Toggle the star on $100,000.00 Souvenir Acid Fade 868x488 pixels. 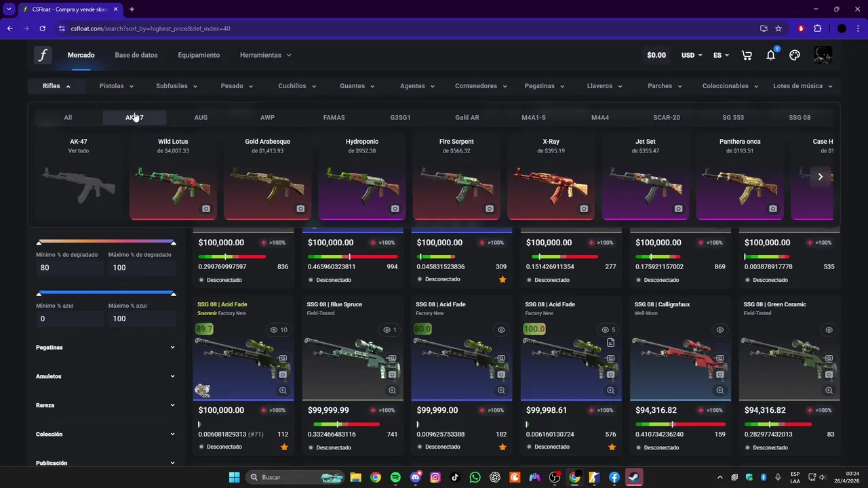tap(284, 447)
